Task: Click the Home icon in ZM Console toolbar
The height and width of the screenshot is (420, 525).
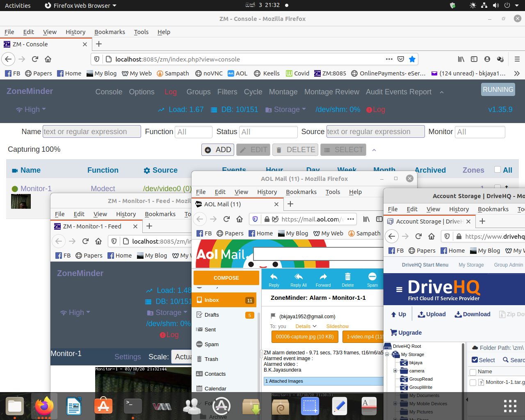Action: (48, 59)
